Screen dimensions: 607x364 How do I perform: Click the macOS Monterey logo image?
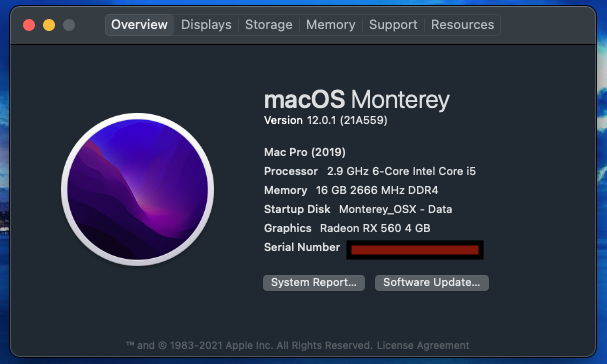click(137, 189)
